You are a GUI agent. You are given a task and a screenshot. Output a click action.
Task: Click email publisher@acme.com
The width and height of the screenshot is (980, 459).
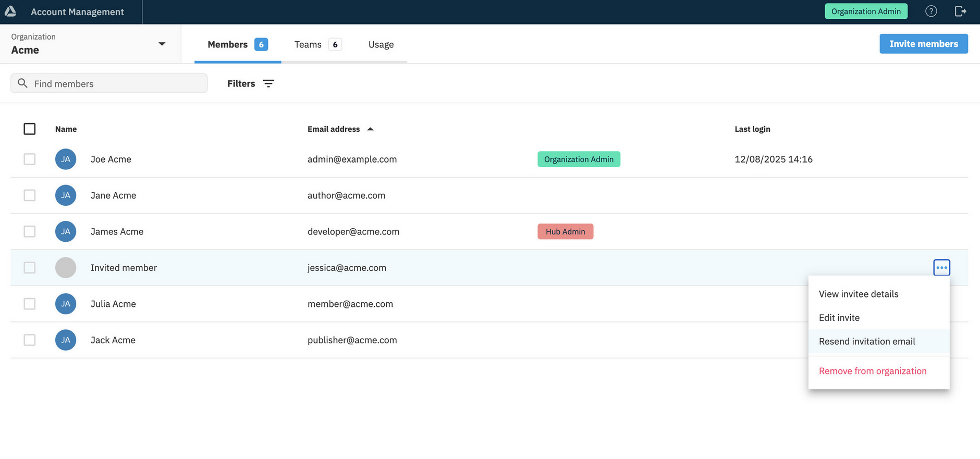coord(352,340)
